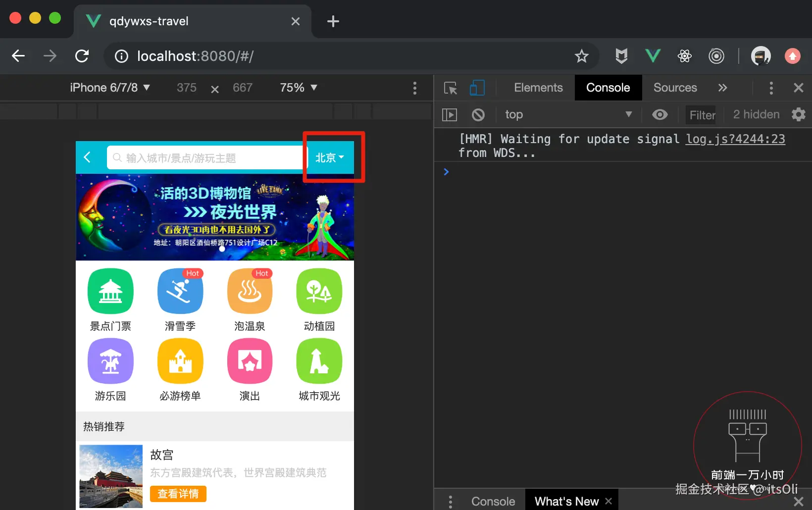
Task: Tap the 3D museum banner image
Action: pos(215,217)
